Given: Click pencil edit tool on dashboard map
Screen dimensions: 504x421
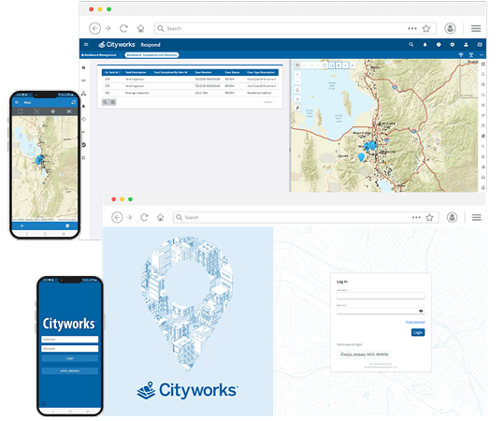Looking at the screenshot, I should pyautogui.click(x=297, y=109).
